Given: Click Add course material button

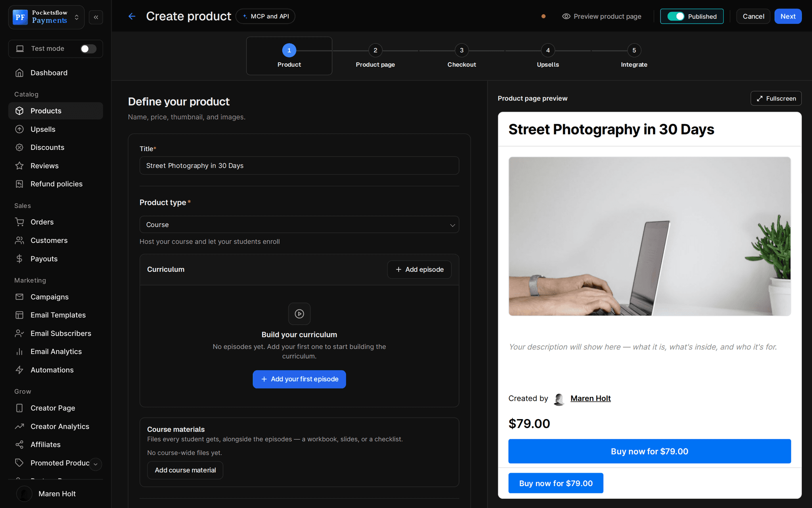Looking at the screenshot, I should pos(185,470).
